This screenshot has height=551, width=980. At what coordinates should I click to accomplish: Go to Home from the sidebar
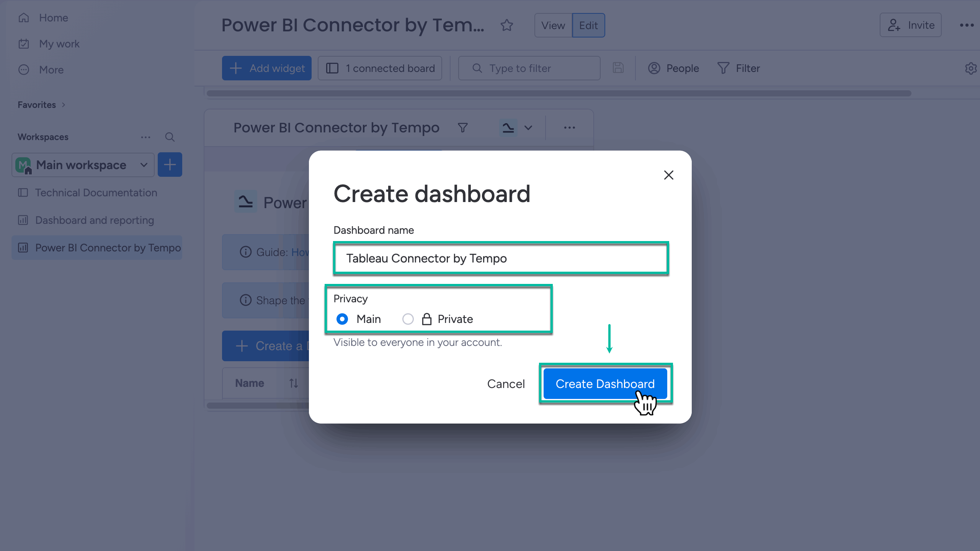pyautogui.click(x=53, y=18)
